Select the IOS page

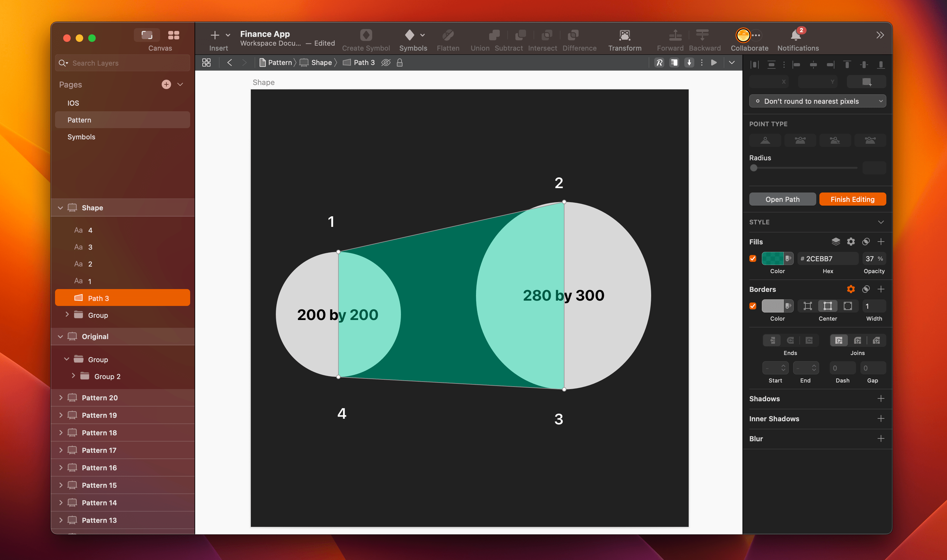point(73,103)
